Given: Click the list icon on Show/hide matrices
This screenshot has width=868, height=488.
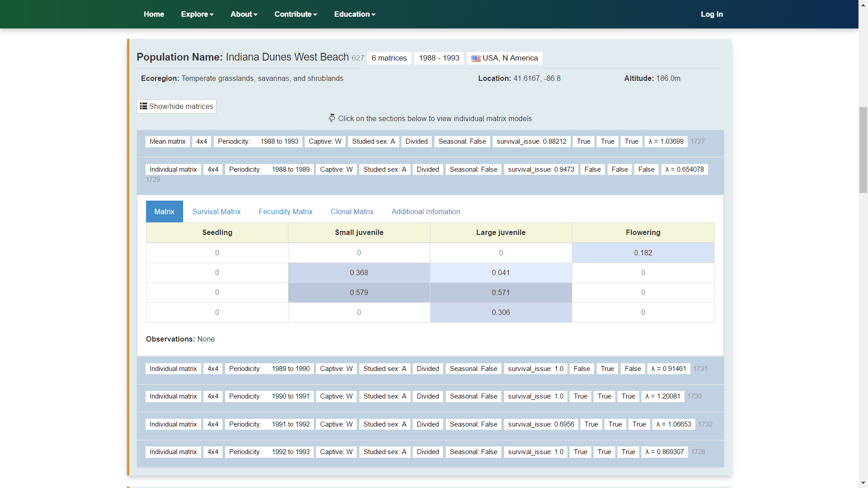Looking at the screenshot, I should [143, 106].
